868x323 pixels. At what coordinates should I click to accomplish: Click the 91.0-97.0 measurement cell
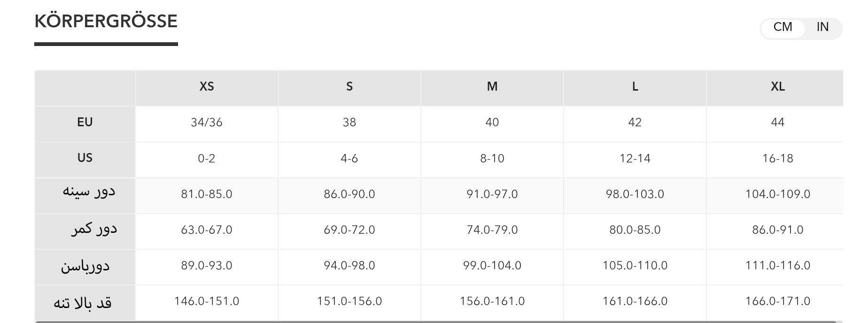(492, 194)
